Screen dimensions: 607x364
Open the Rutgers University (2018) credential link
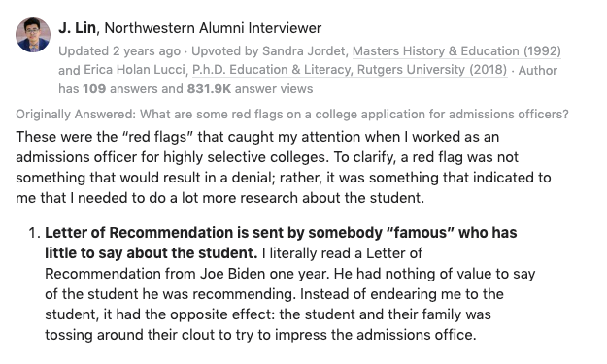tap(350, 70)
